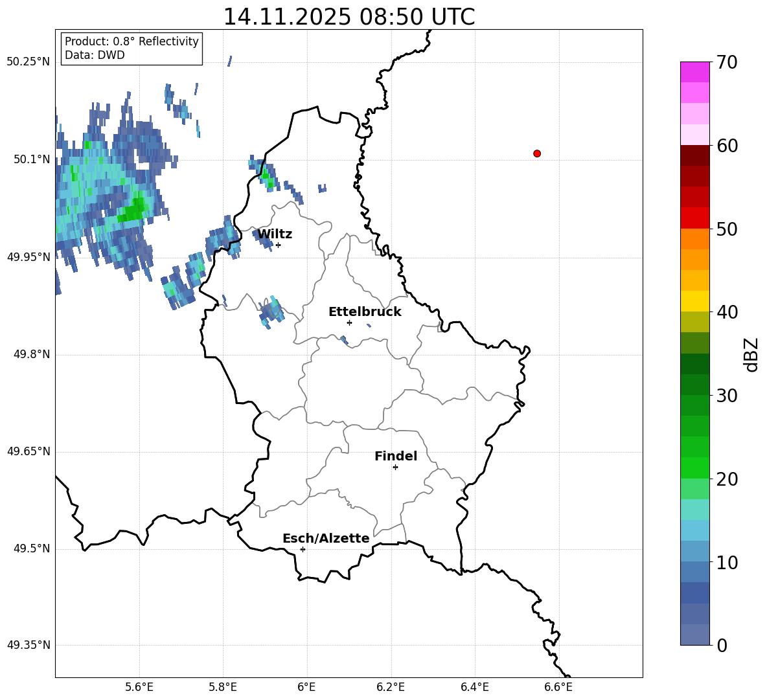767x700 pixels.
Task: Click 'Product: 0.8° Reflectivity' text
Action: 132,41
